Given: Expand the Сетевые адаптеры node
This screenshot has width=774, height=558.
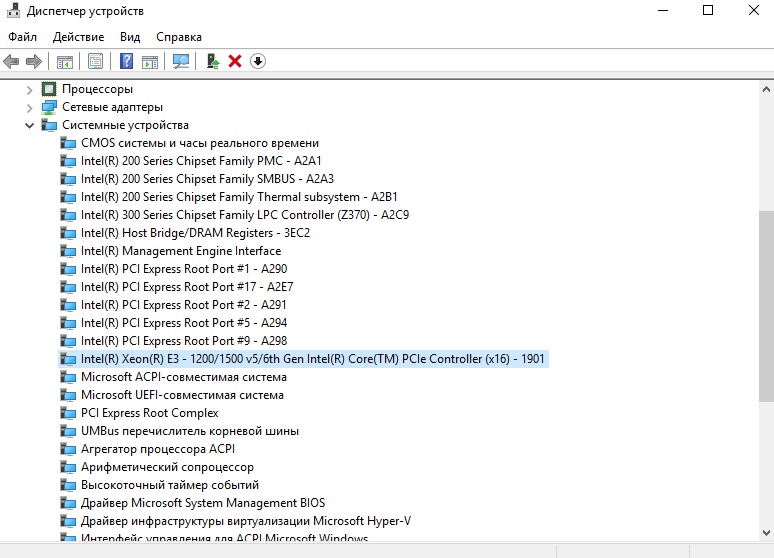Looking at the screenshot, I should coord(30,107).
